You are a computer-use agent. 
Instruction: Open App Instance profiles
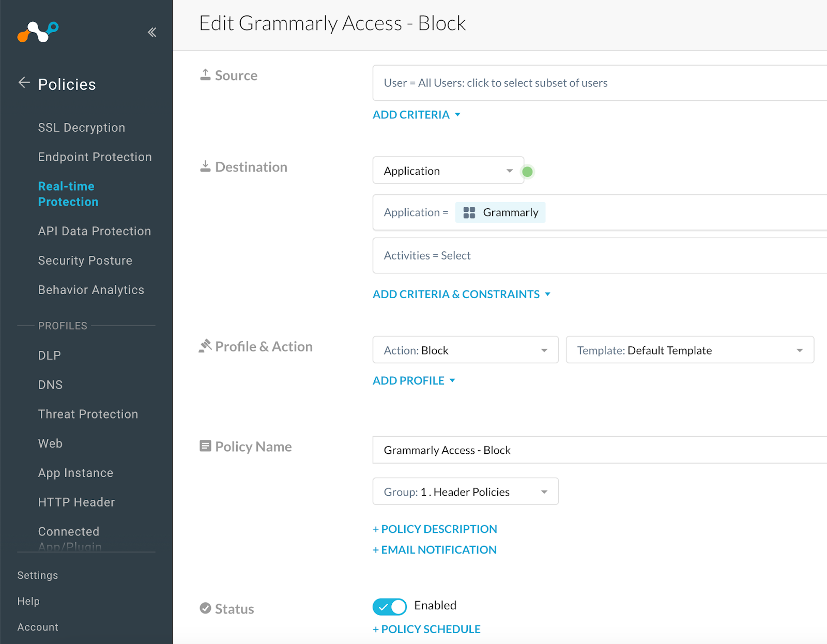pos(75,473)
